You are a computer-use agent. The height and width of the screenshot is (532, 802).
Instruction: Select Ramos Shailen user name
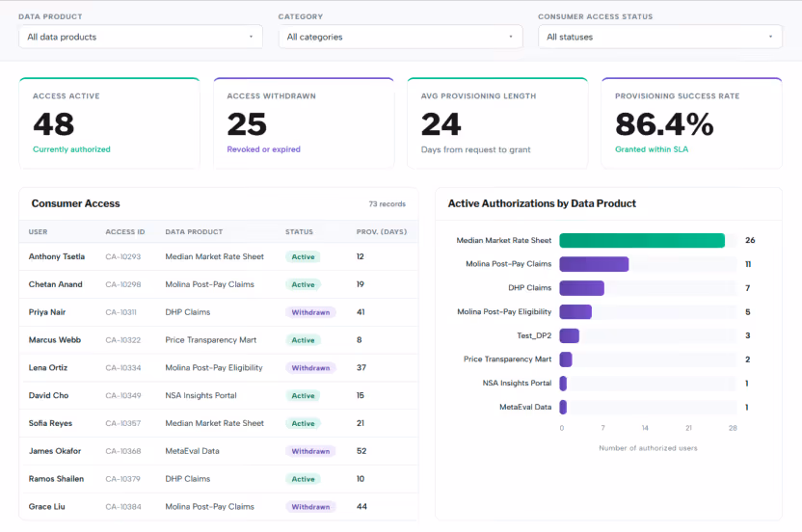(56, 479)
